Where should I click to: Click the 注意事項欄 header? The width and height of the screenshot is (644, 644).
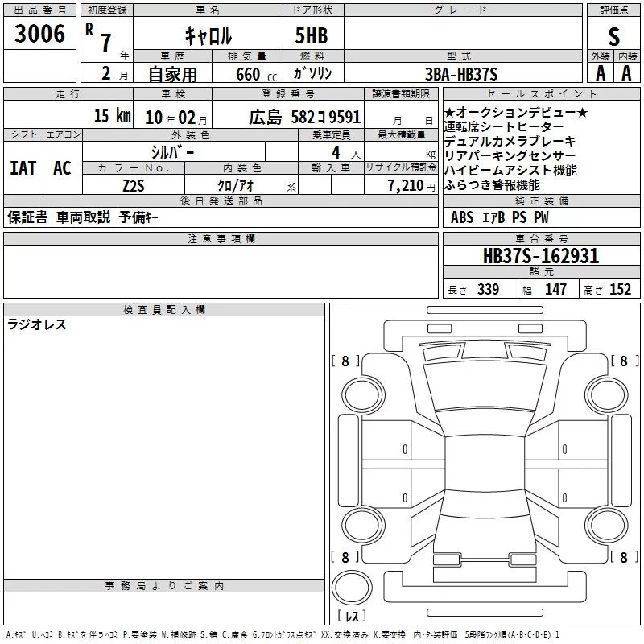click(x=221, y=238)
